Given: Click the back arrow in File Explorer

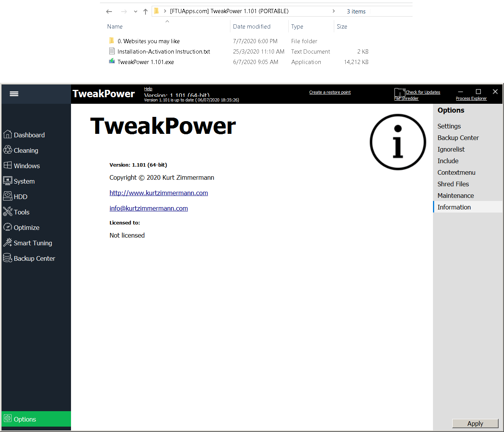Looking at the screenshot, I should tap(109, 12).
